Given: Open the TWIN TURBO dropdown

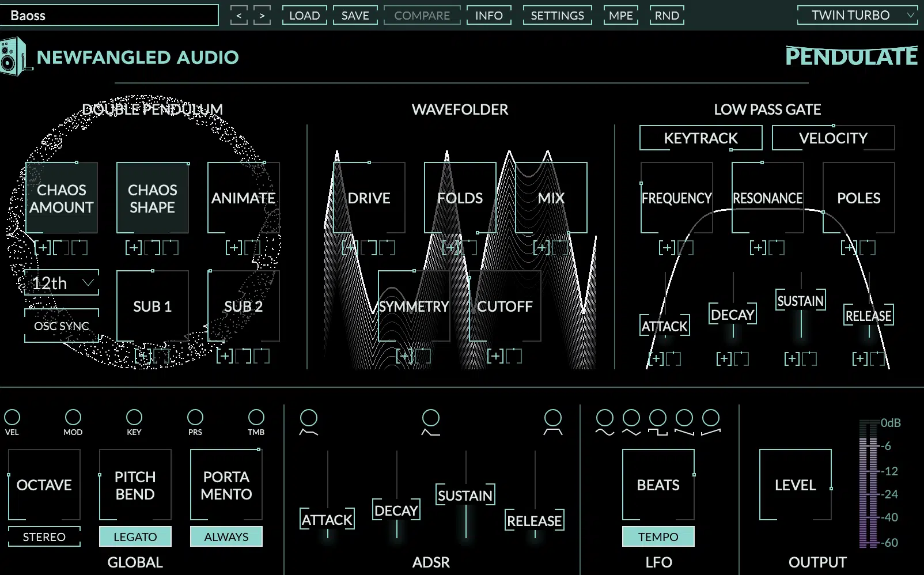Looking at the screenshot, I should pyautogui.click(x=858, y=15).
